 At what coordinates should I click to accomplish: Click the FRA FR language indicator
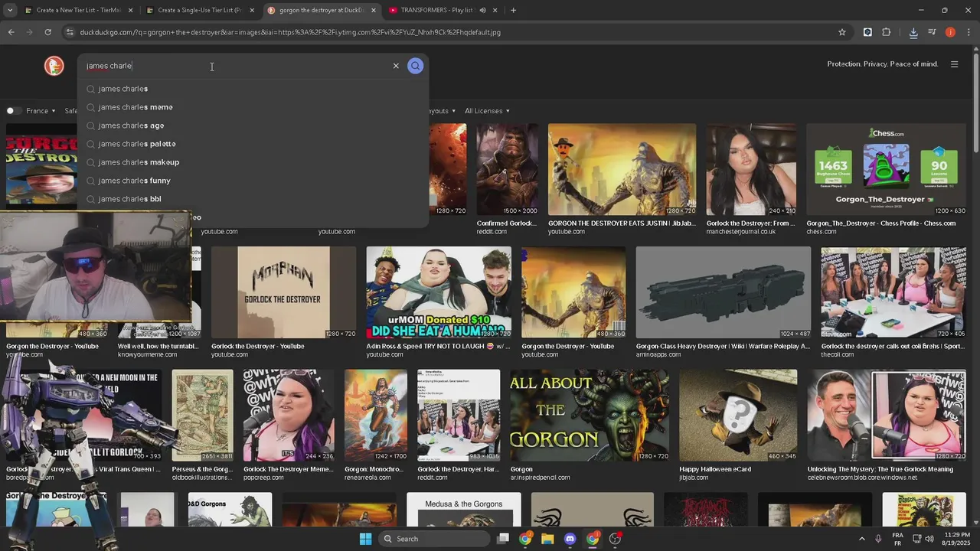pos(897,539)
